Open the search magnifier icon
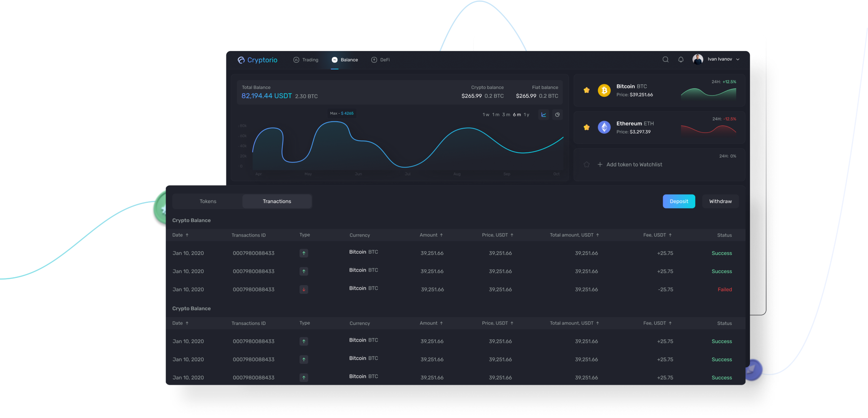868x418 pixels. 666,60
